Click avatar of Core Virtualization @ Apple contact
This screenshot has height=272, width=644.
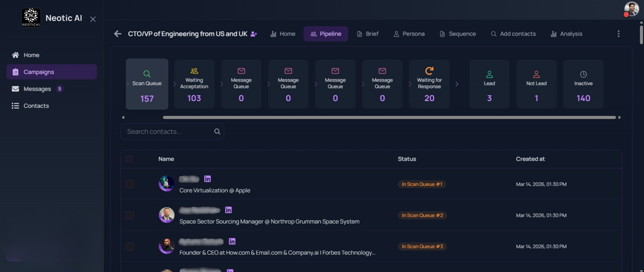[x=167, y=184]
